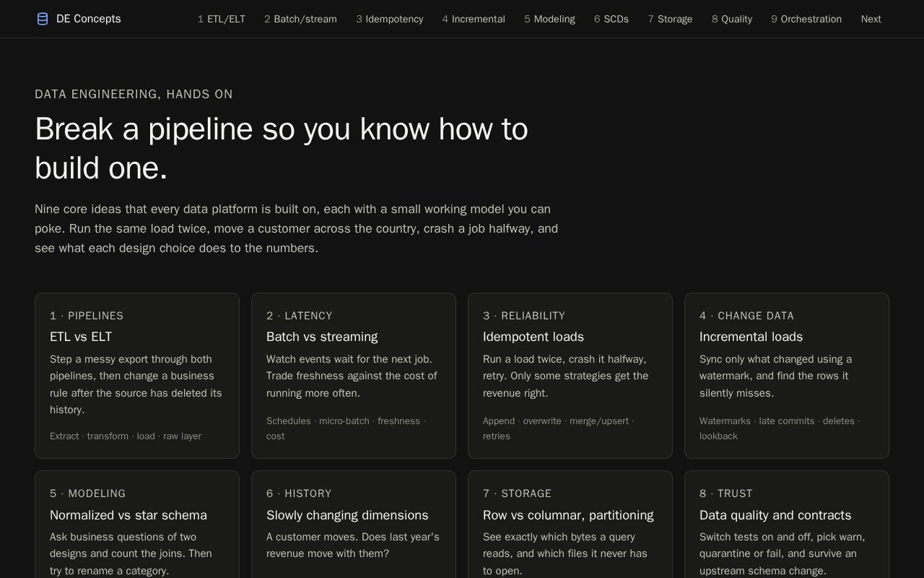This screenshot has width=924, height=578.
Task: Click the '6 · HISTORY' label
Action: pos(299,493)
